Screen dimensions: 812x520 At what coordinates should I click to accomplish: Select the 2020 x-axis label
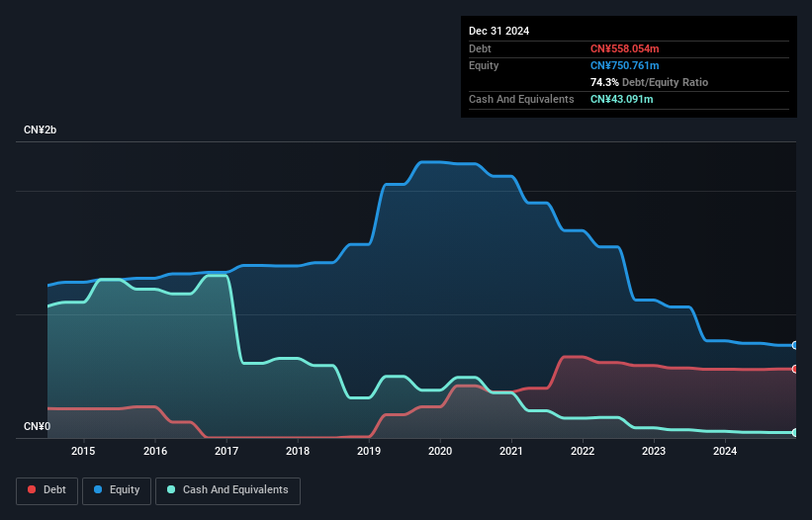(x=440, y=451)
